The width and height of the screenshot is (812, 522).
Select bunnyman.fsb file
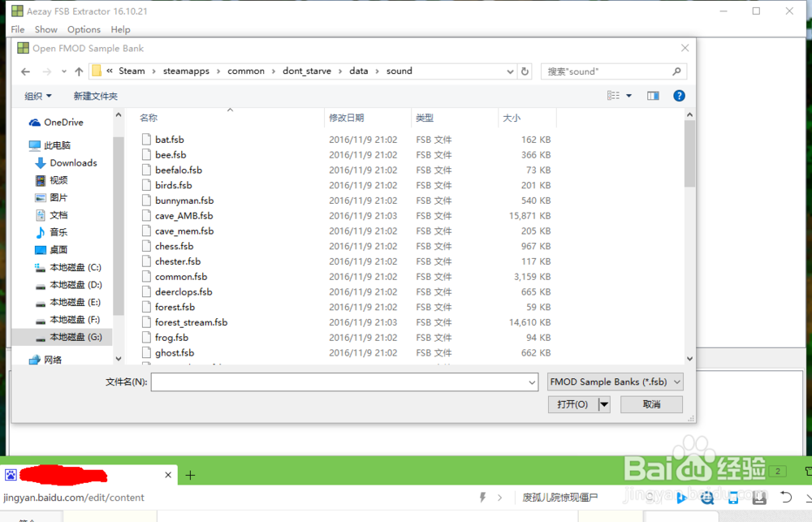click(x=184, y=201)
